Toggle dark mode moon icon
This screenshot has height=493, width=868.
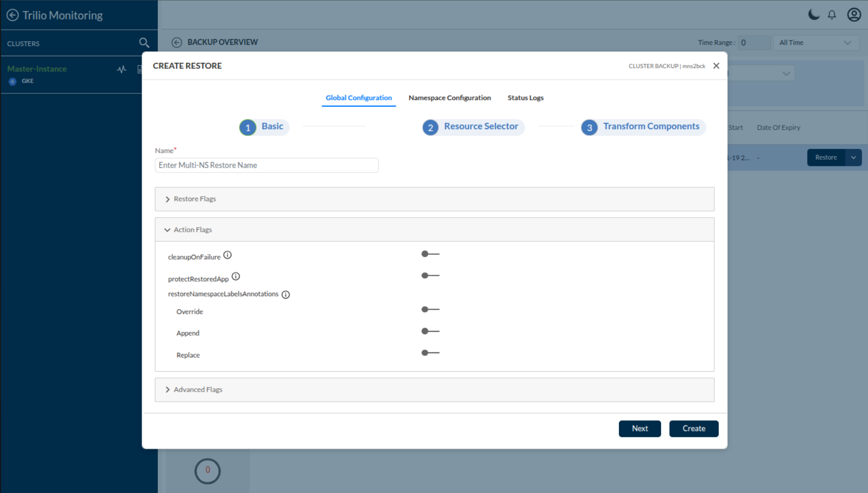(x=814, y=15)
